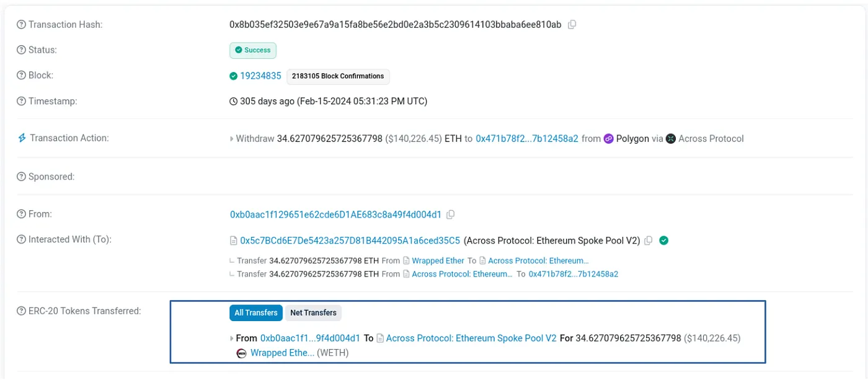Open the Wrapped Ether contract link

click(437, 260)
